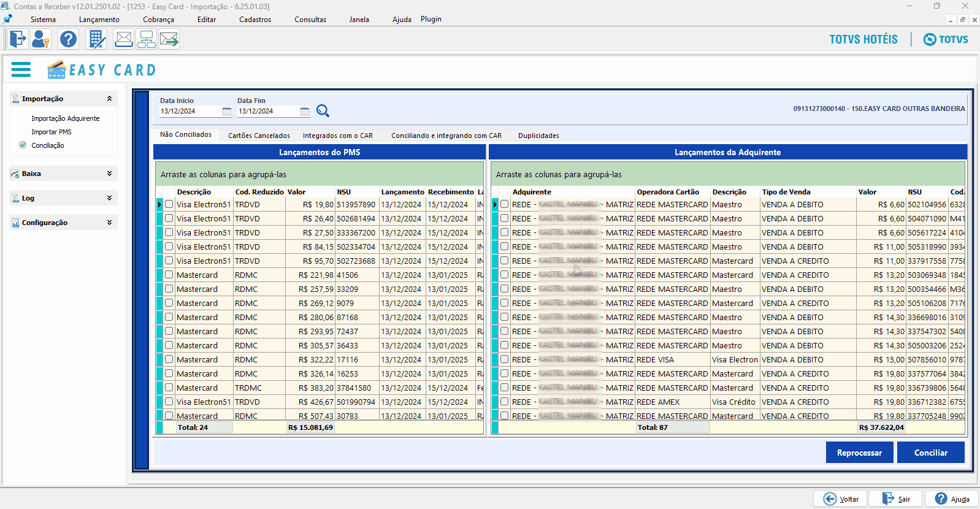This screenshot has width=980, height=509.
Task: Click the magnifier search icon
Action: (x=323, y=111)
